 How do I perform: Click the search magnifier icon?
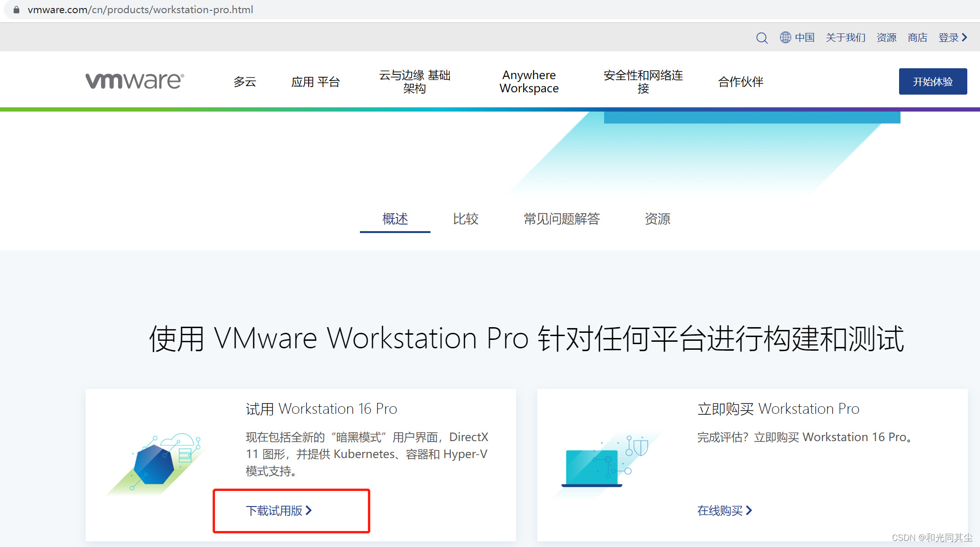pyautogui.click(x=762, y=38)
